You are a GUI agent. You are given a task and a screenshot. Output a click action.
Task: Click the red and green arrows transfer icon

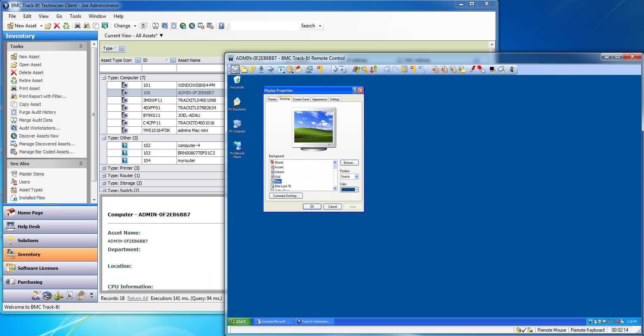point(374,69)
